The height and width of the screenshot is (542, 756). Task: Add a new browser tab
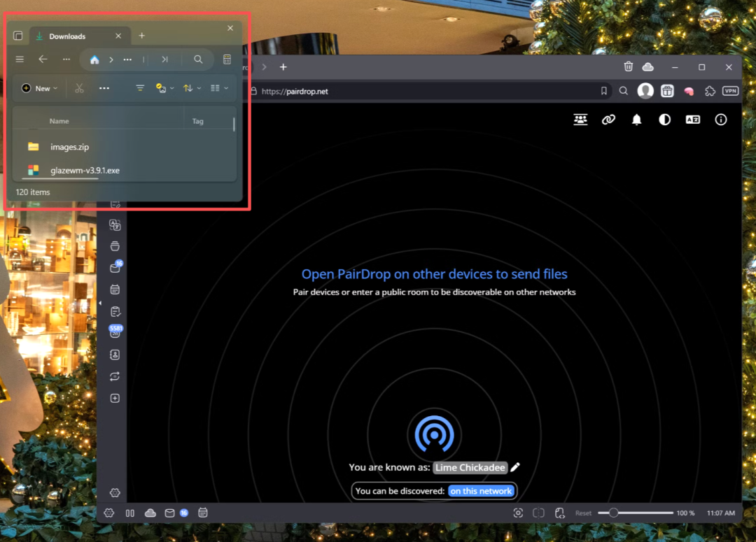tap(283, 67)
